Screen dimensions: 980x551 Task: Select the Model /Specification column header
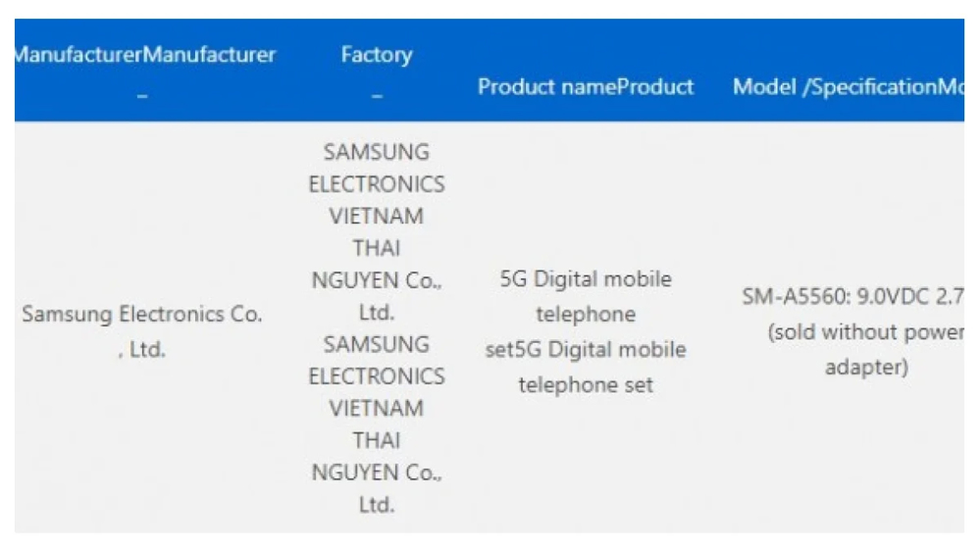tap(849, 86)
